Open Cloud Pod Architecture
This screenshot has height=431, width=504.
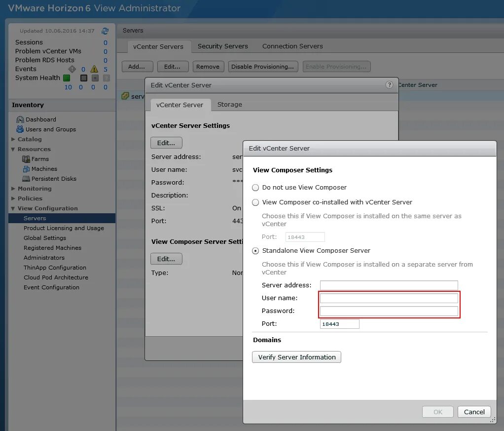(x=56, y=277)
